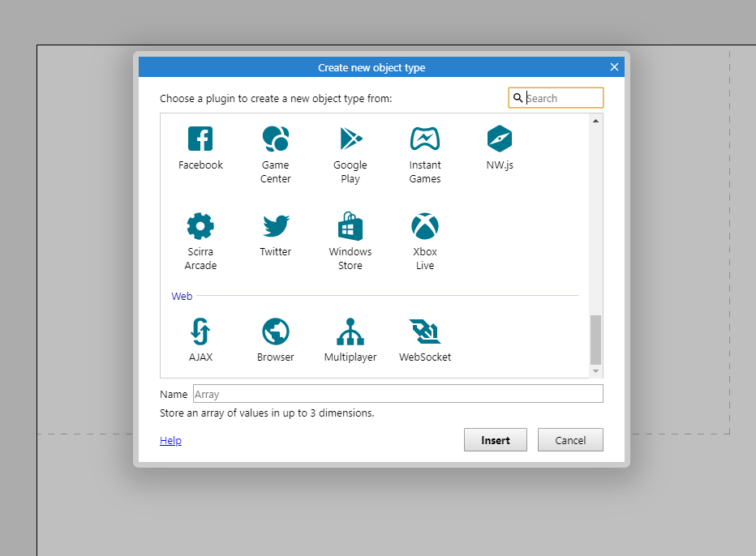Viewport: 756px width, 556px height.
Task: Select the Scirra Arcade gear icon
Action: point(200,226)
